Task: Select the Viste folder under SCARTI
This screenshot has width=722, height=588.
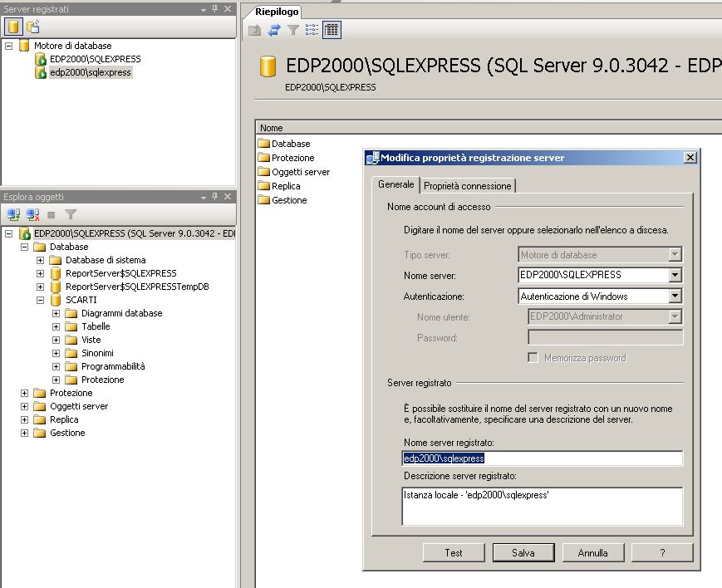Action: [91, 340]
